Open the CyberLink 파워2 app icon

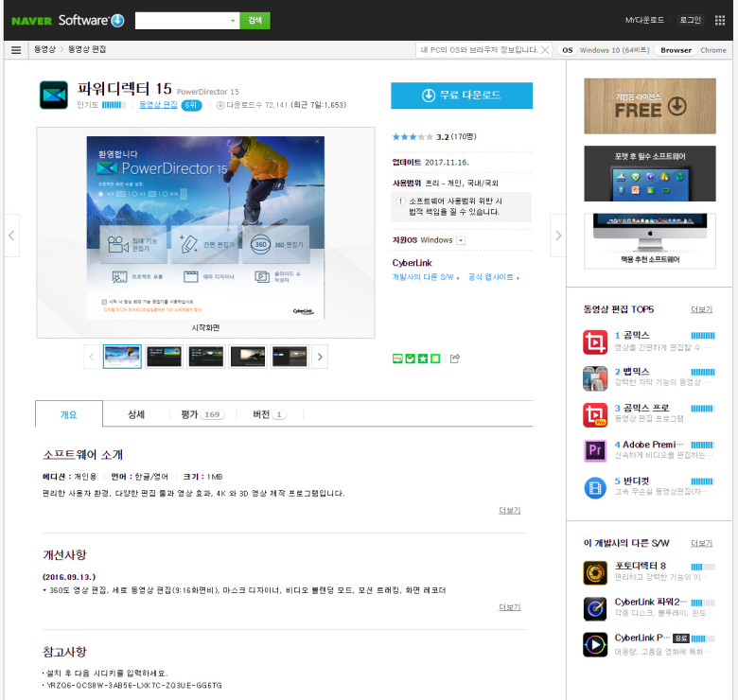[595, 609]
